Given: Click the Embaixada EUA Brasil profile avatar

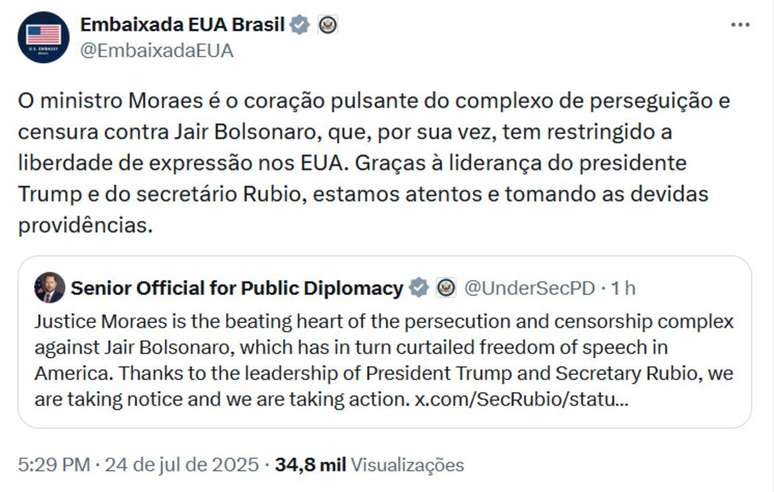Looking at the screenshot, I should pos(44,37).
